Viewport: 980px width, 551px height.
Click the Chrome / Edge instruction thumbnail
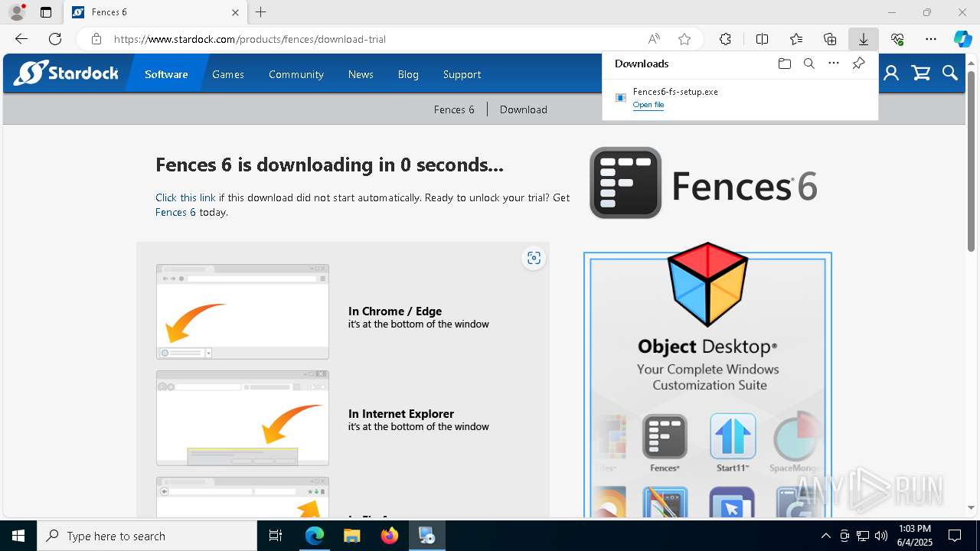[x=243, y=311]
